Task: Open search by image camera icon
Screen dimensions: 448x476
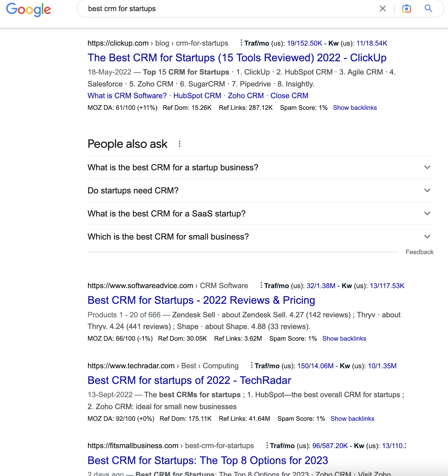Action: (x=406, y=9)
